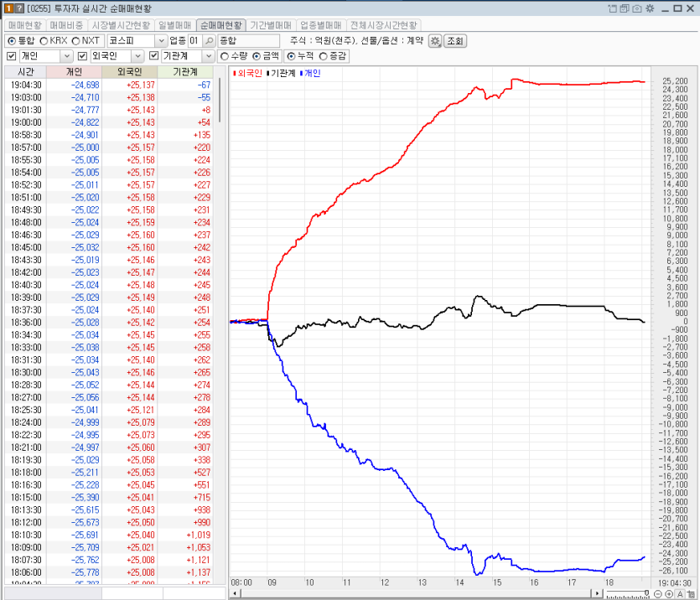This screenshot has height=600, width=700.
Task: Click the chart zoom-in plus icon
Action: pyautogui.click(x=669, y=594)
